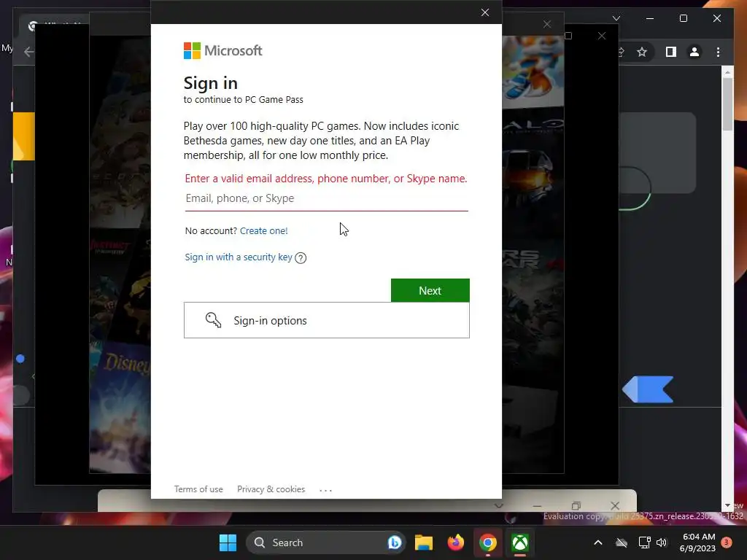
Task: Click the taskbar Search box
Action: coord(326,542)
